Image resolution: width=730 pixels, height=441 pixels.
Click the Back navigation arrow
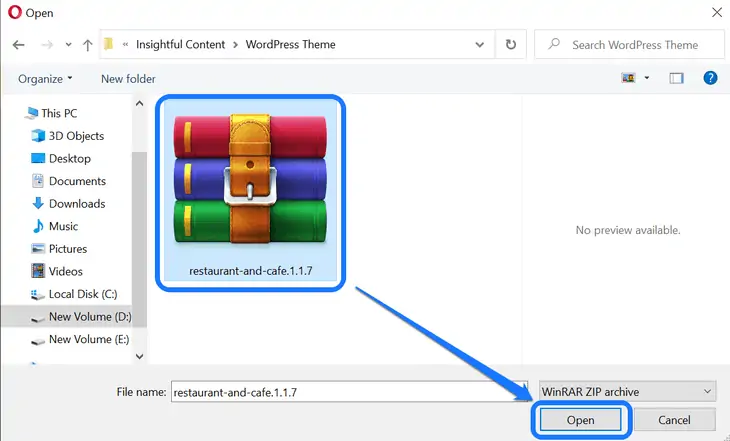19,45
